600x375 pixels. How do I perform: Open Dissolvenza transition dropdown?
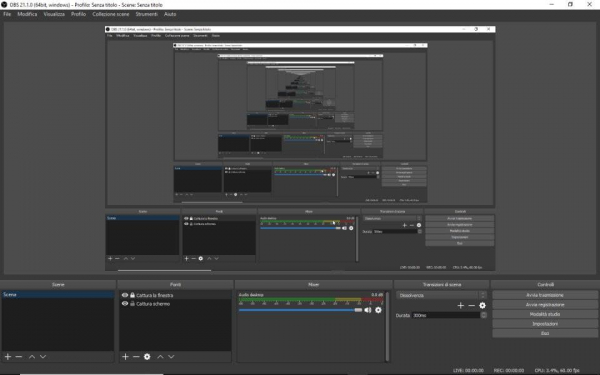tap(441, 295)
